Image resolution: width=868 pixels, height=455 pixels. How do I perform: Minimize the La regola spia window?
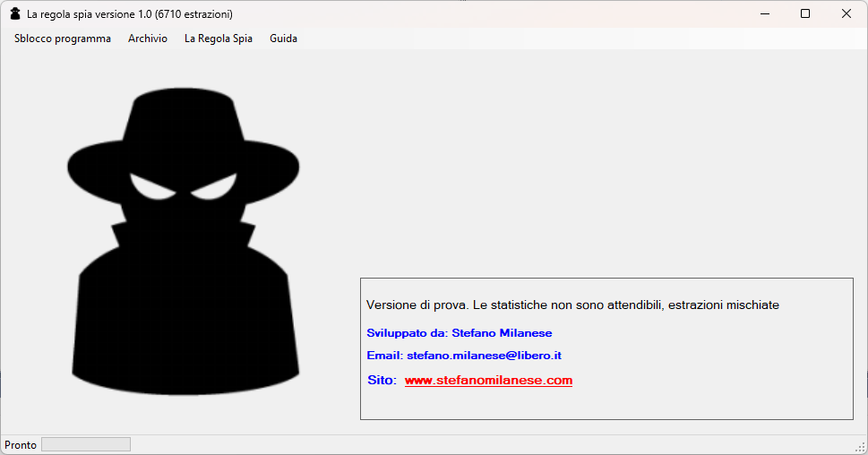[x=765, y=13]
